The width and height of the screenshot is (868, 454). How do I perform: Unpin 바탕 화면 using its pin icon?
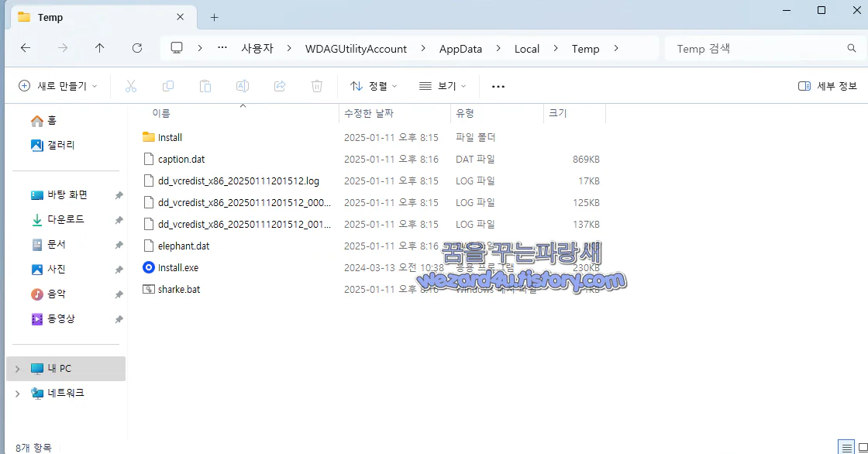(119, 195)
